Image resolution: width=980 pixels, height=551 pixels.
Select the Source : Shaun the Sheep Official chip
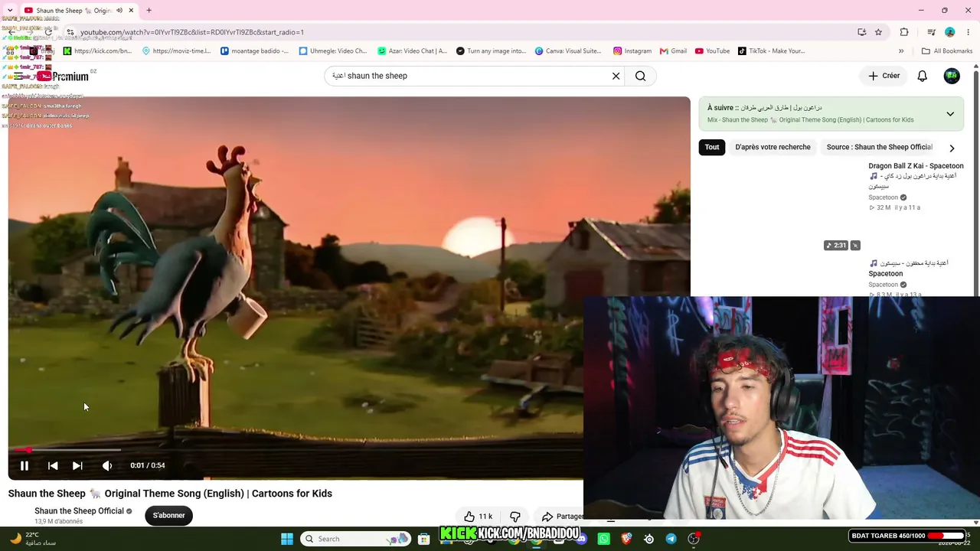(879, 147)
